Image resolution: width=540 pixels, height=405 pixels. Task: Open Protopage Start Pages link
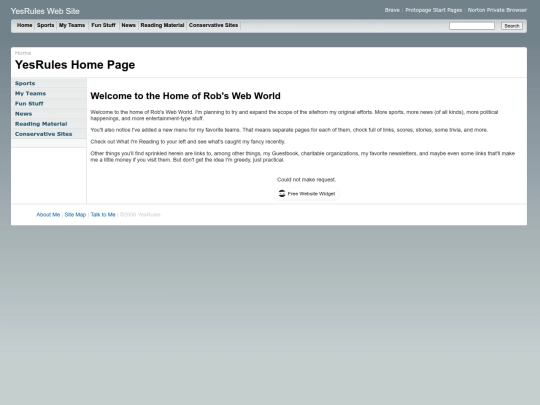pyautogui.click(x=434, y=10)
